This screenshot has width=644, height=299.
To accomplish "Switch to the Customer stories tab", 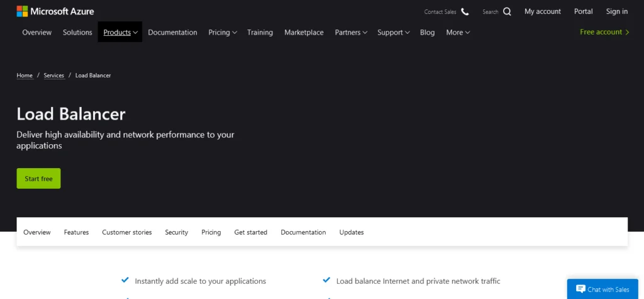I will (127, 232).
